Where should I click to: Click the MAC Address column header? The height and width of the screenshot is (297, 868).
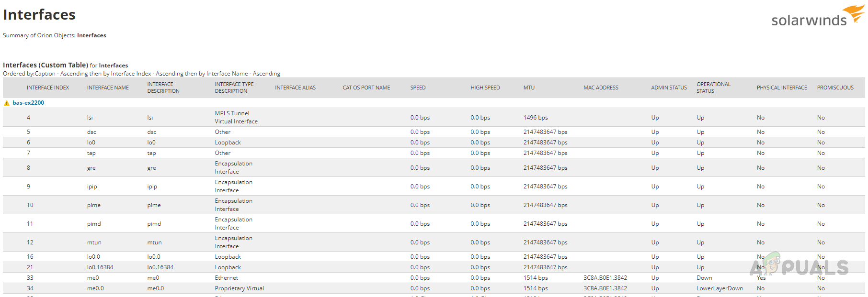click(x=601, y=88)
